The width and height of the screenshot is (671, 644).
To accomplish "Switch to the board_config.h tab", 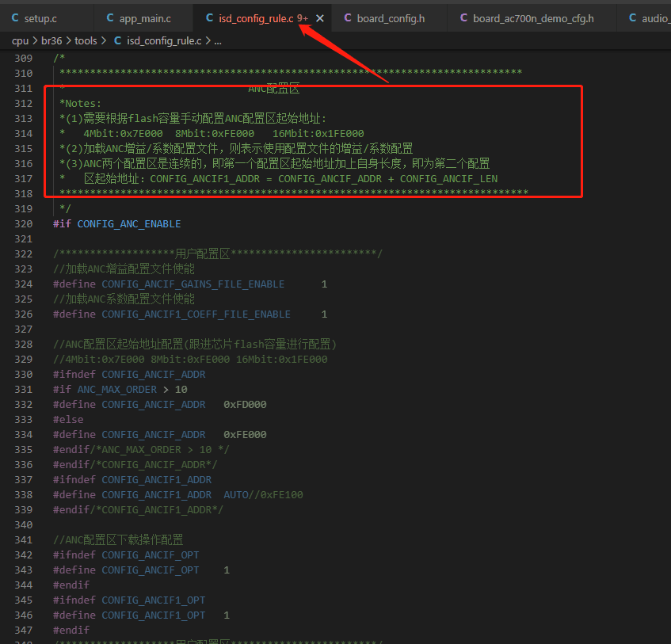I will point(389,18).
